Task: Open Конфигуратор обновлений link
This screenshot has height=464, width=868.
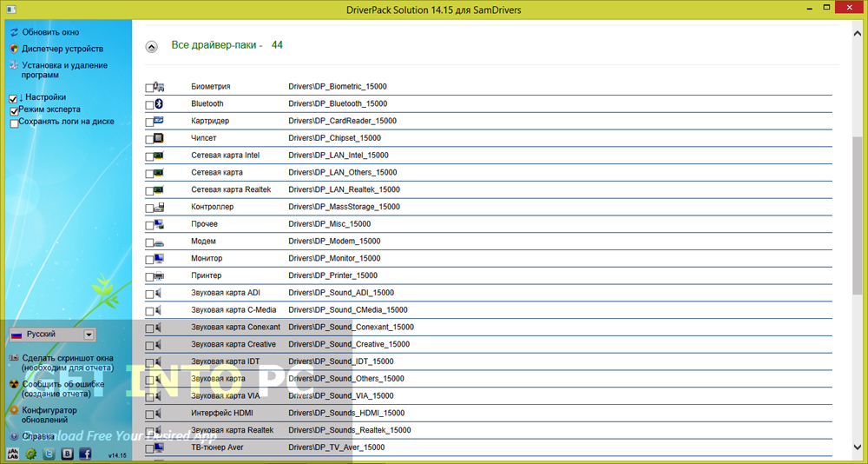Action: tap(49, 415)
